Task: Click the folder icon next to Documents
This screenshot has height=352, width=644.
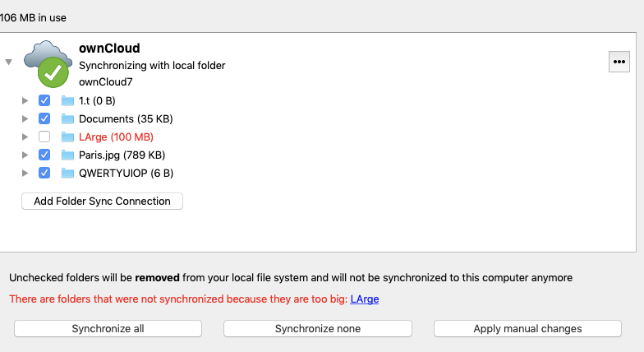Action: point(67,118)
